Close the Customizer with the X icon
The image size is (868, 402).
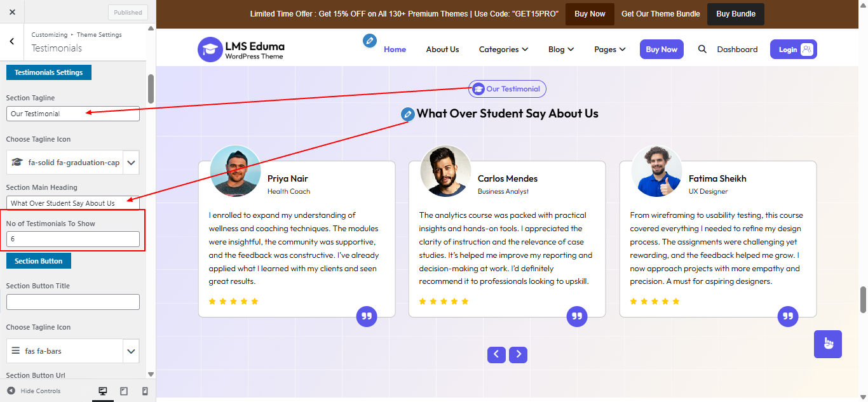(x=12, y=12)
